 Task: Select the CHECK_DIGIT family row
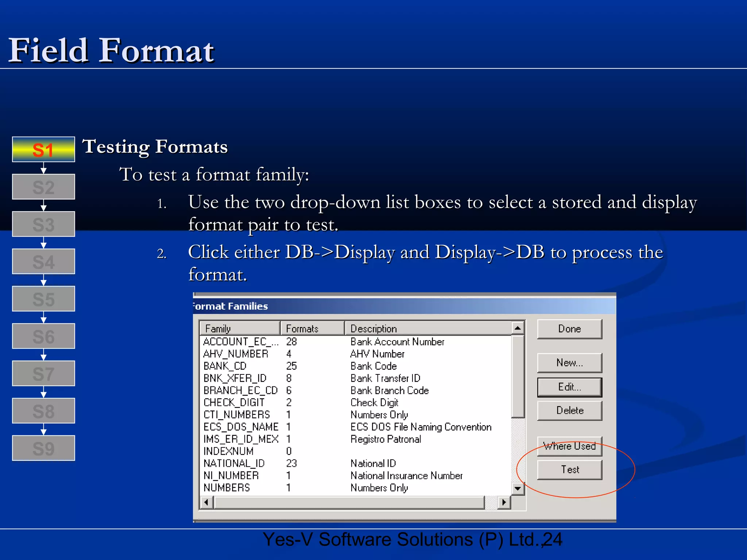(x=356, y=402)
